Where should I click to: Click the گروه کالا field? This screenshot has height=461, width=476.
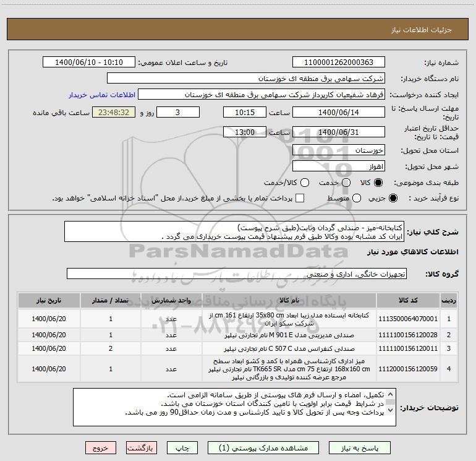(237, 274)
